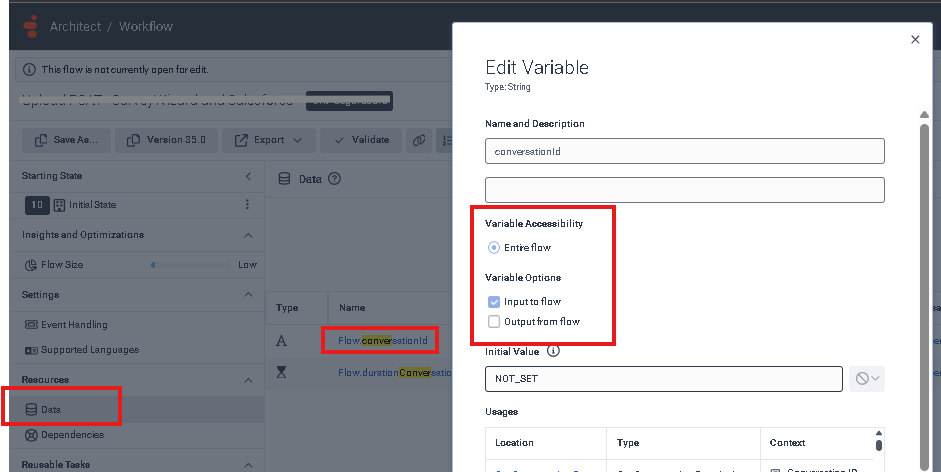Viewport: 941px width, 472px height.
Task: Open the Export dropdown
Action: [x=269, y=140]
